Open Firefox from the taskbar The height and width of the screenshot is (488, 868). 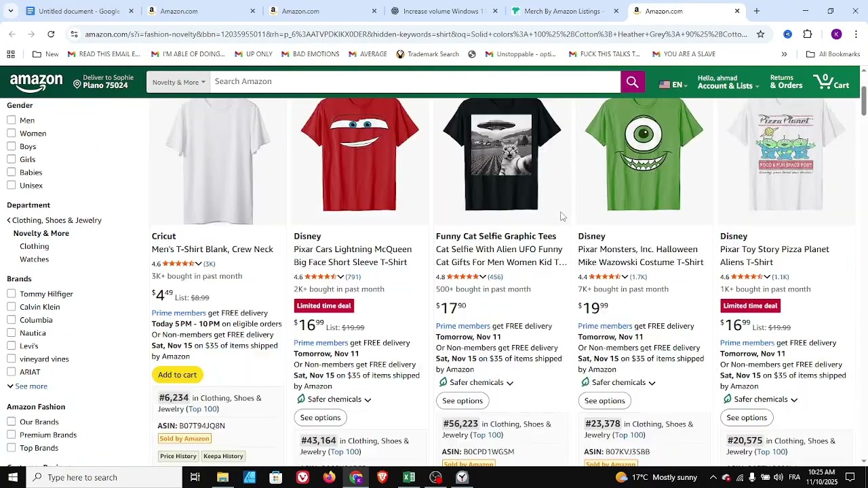[329, 477]
